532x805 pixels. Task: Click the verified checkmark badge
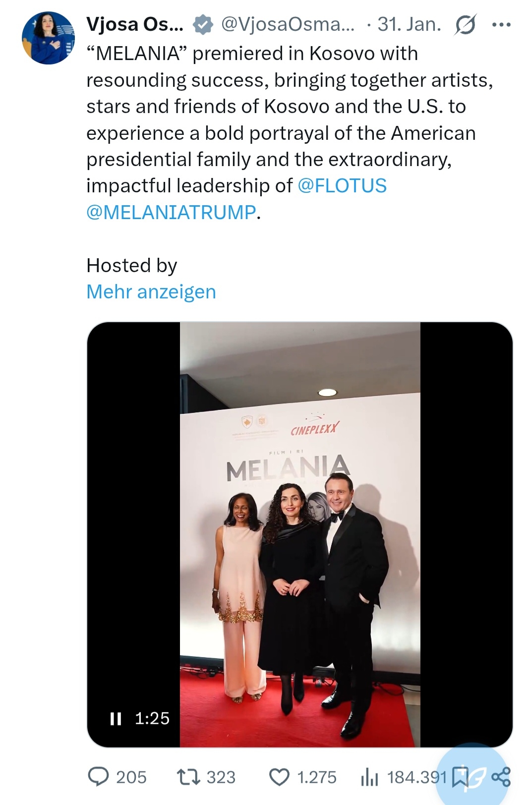point(202,24)
